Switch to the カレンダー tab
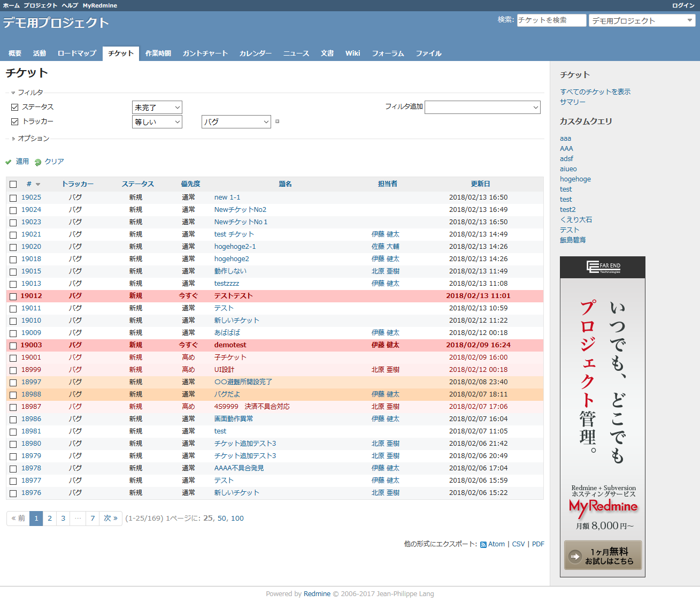Image resolution: width=700 pixels, height=602 pixels. [x=256, y=54]
